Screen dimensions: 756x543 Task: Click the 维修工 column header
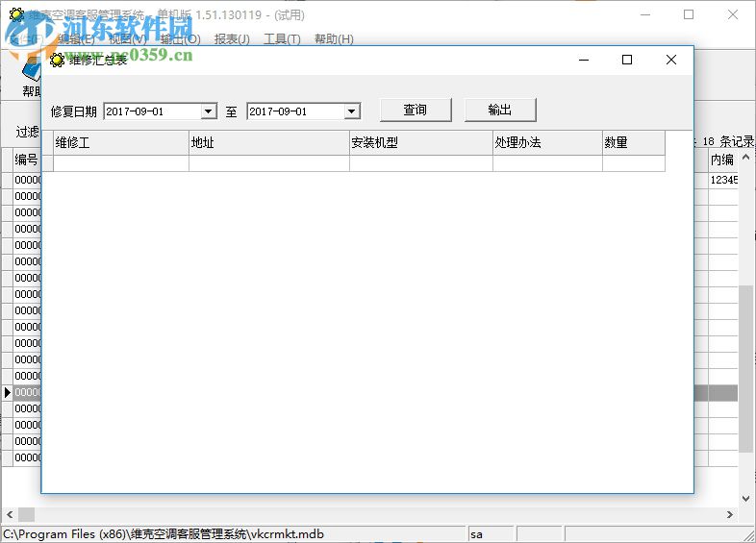(121, 142)
